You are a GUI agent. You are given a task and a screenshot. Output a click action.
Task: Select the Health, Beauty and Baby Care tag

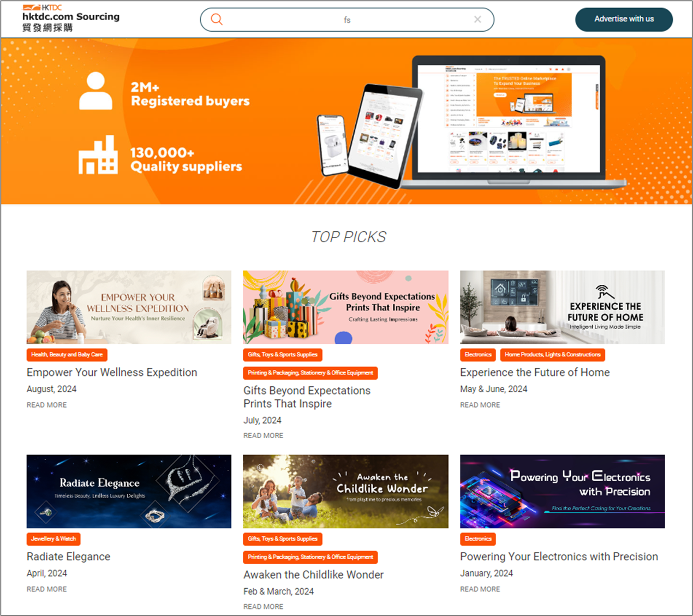click(x=67, y=355)
